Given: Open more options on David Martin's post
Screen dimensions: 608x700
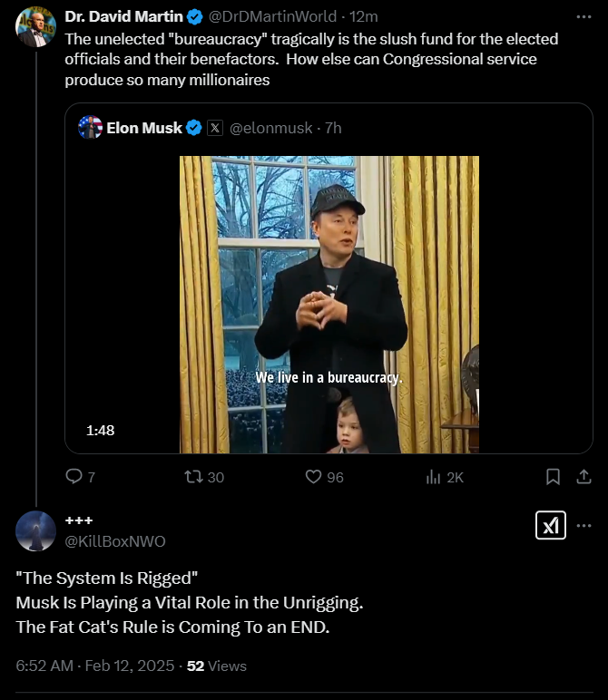Looking at the screenshot, I should tap(584, 16).
